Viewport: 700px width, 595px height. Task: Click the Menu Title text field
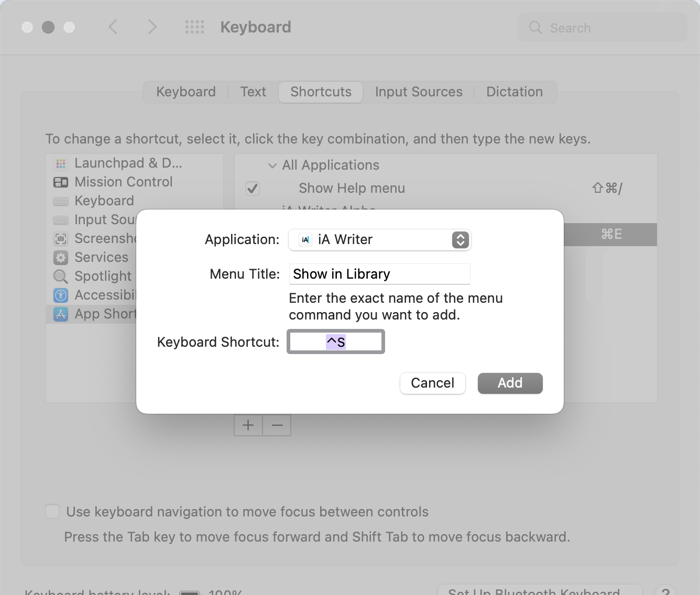pos(380,274)
